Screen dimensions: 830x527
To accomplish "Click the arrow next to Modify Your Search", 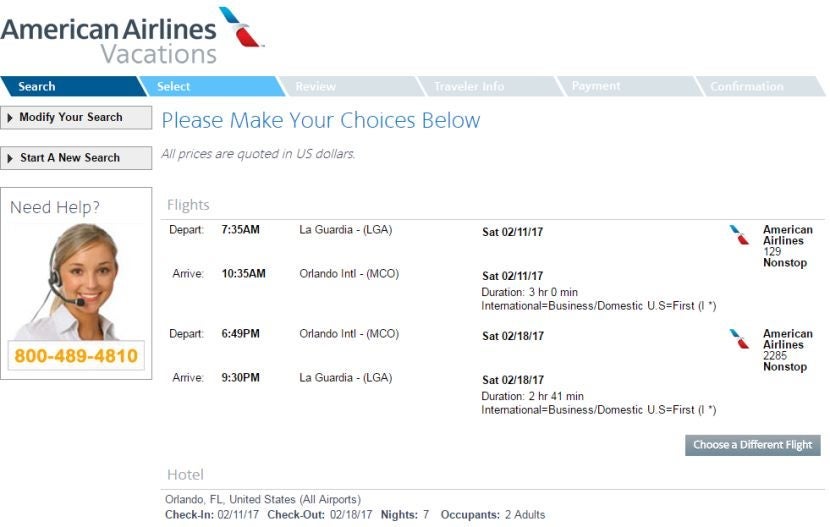I will coord(10,118).
